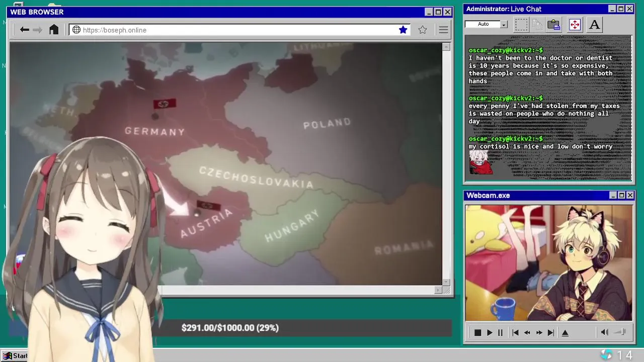This screenshot has height=362, width=644.
Task: Click the GERMANY label on the map
Action: click(155, 131)
